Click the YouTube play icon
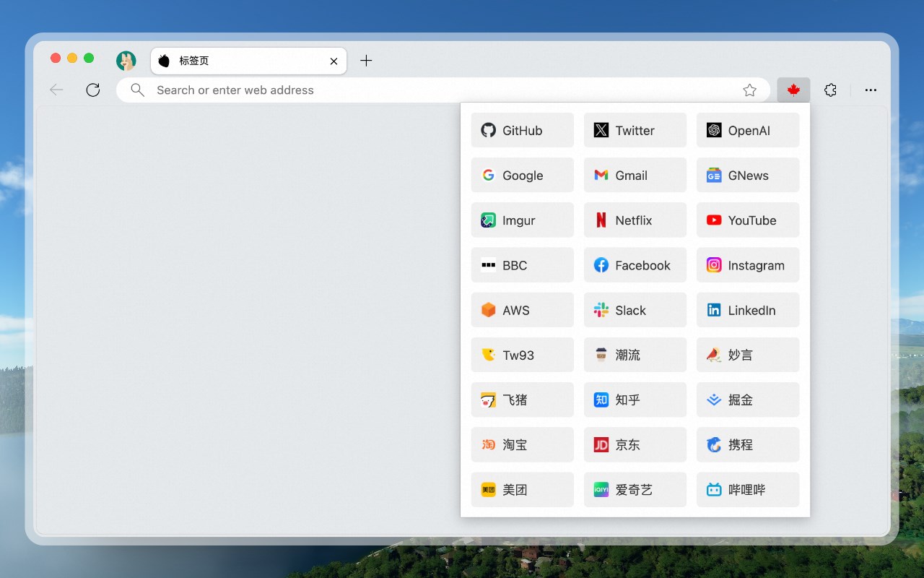This screenshot has height=578, width=924. [x=714, y=220]
